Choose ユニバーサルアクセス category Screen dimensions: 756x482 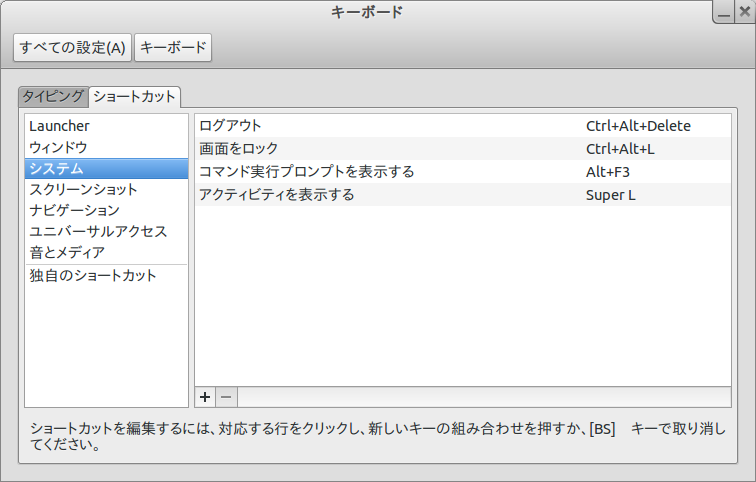point(98,231)
